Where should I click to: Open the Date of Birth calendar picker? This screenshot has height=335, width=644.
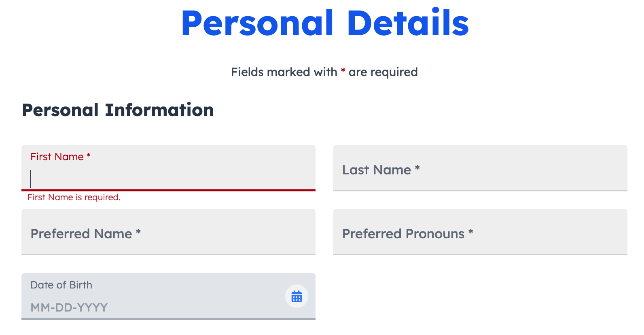[297, 296]
